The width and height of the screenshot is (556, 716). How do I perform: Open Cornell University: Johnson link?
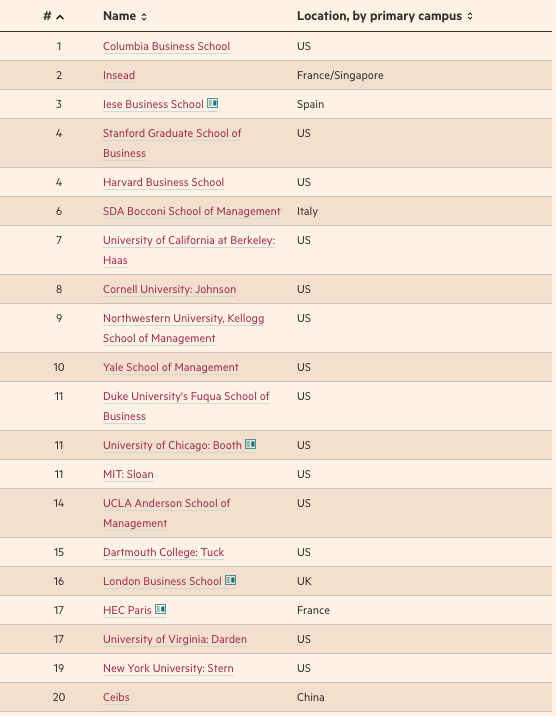(169, 289)
